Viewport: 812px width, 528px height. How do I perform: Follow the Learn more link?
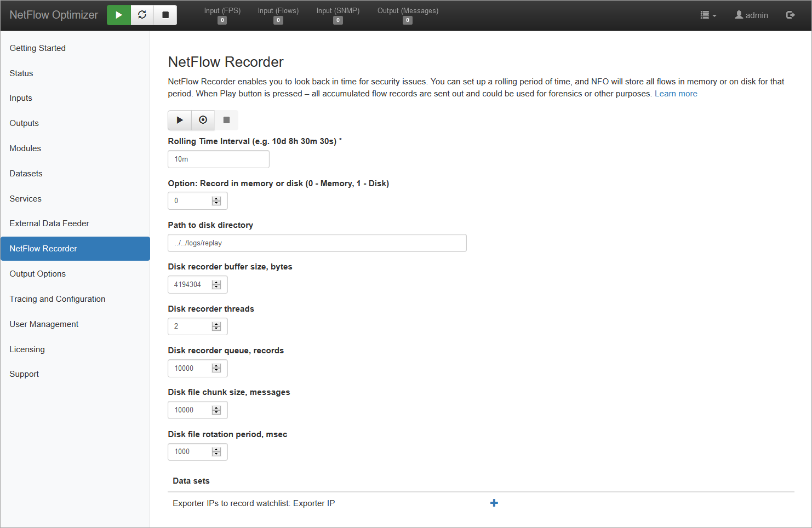676,94
